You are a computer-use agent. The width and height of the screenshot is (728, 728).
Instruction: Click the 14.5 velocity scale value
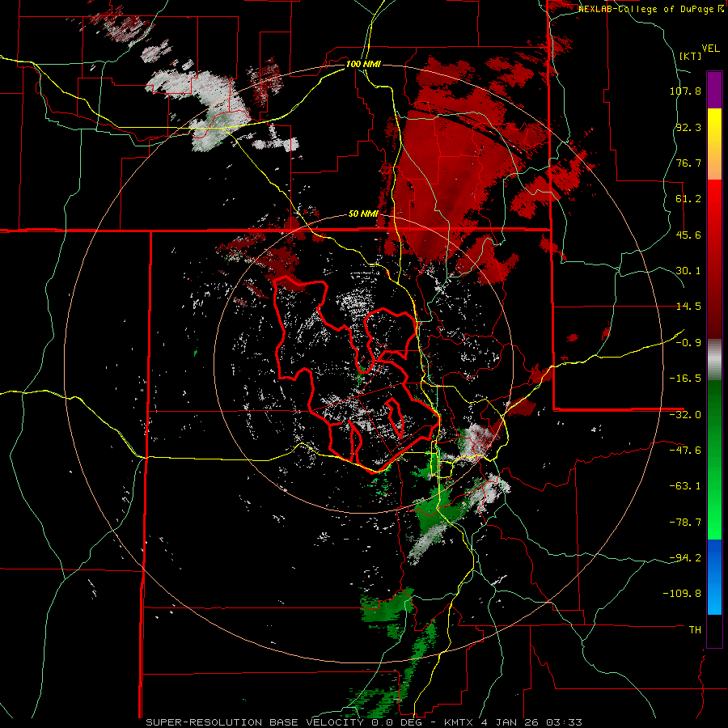[x=688, y=307]
